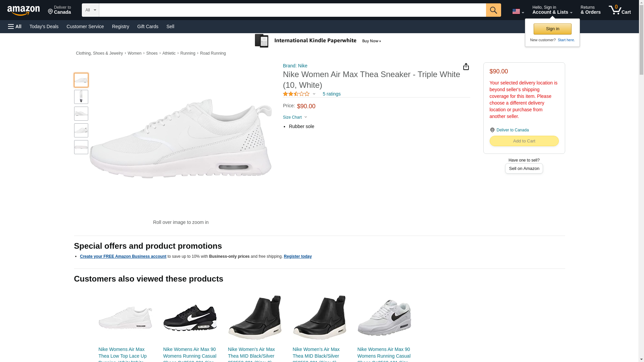Click the Amazon logo
644x362 pixels.
coord(23,10)
